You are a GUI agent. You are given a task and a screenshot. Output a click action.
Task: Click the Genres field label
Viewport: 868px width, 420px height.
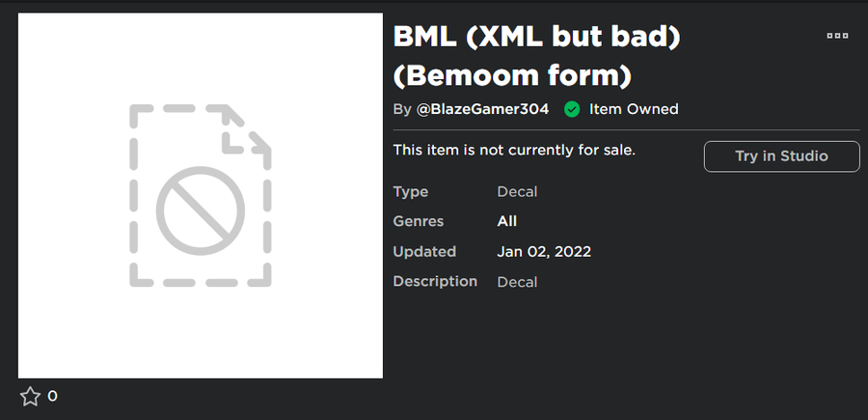(x=419, y=221)
